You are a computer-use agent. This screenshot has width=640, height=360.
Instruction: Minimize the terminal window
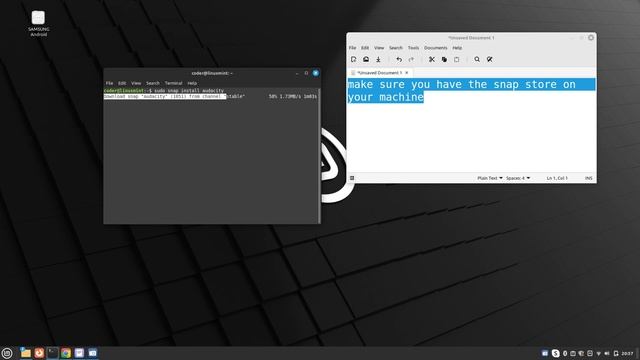click(x=297, y=73)
